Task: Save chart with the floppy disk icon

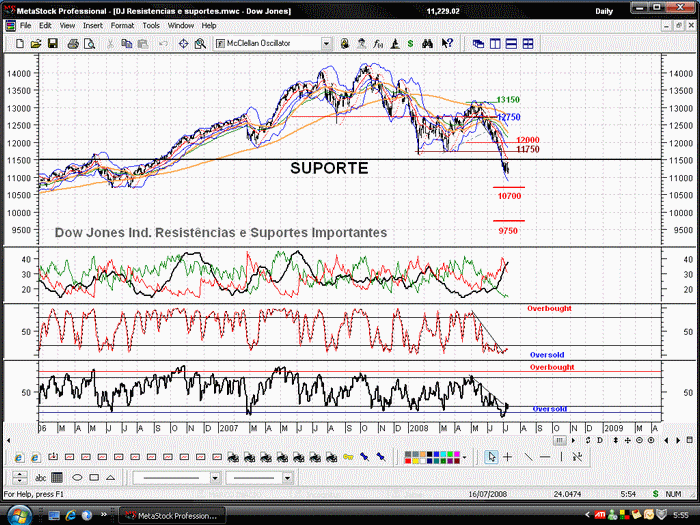Action: 53,44
